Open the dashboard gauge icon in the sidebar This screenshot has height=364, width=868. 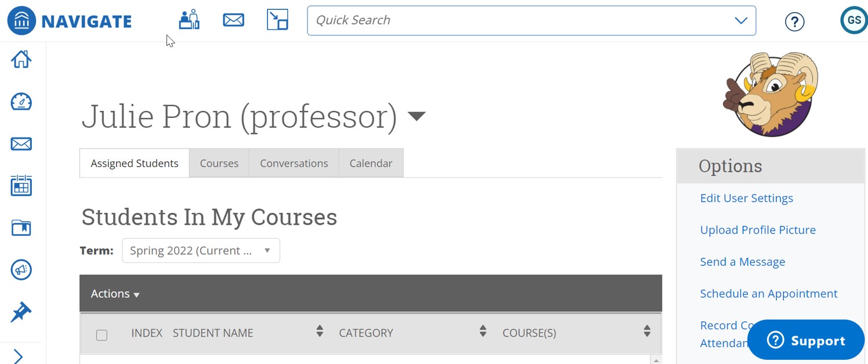click(21, 102)
